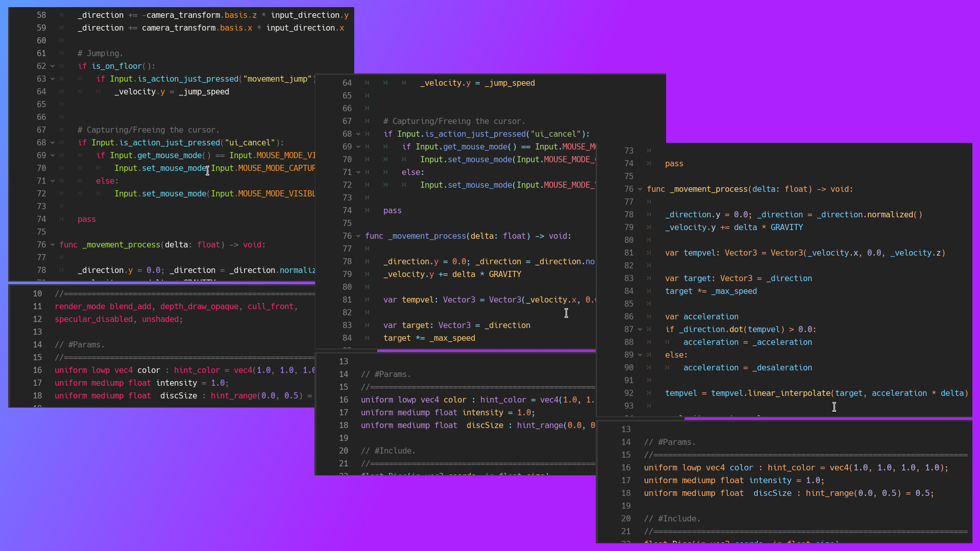Click the '# Jumping.' comment line
This screenshot has width=980, height=551.
(100, 54)
